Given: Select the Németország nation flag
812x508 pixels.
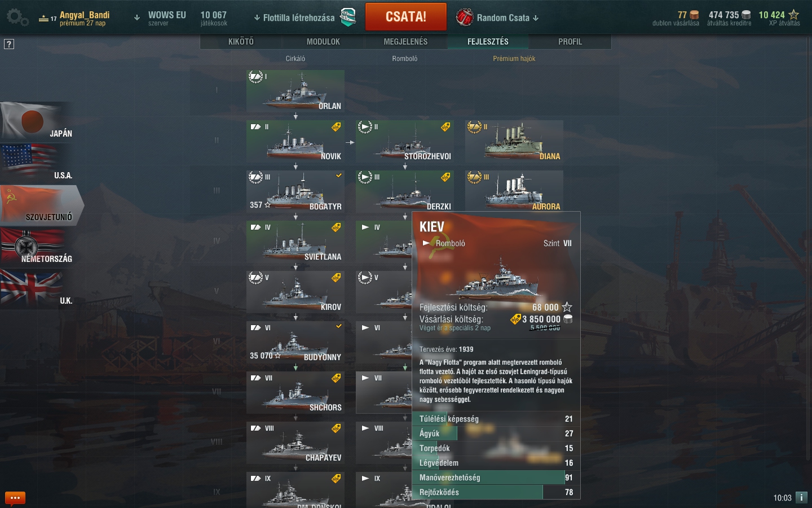Looking at the screenshot, I should pyautogui.click(x=37, y=247).
